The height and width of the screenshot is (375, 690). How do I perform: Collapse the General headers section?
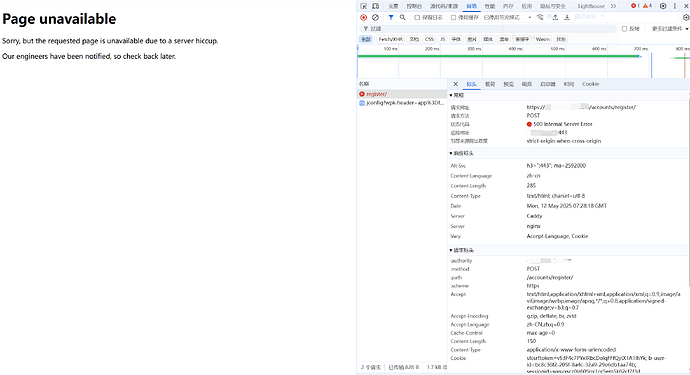point(456,95)
